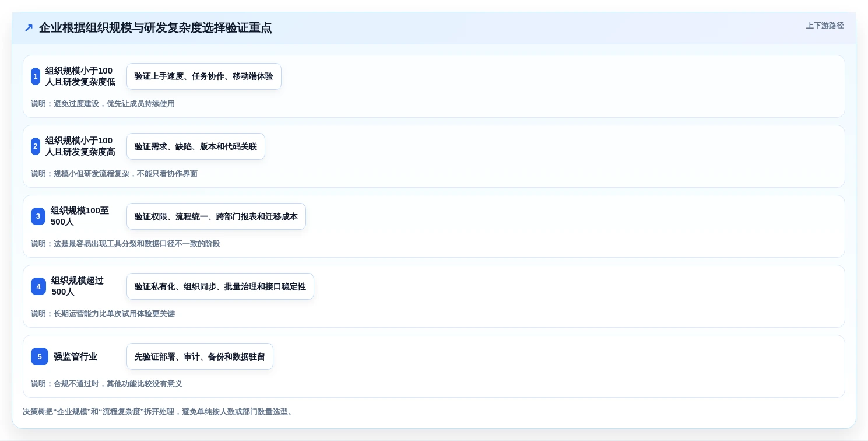
Task: Click note 说明：规模小但研发流程复杂
Action: [114, 174]
